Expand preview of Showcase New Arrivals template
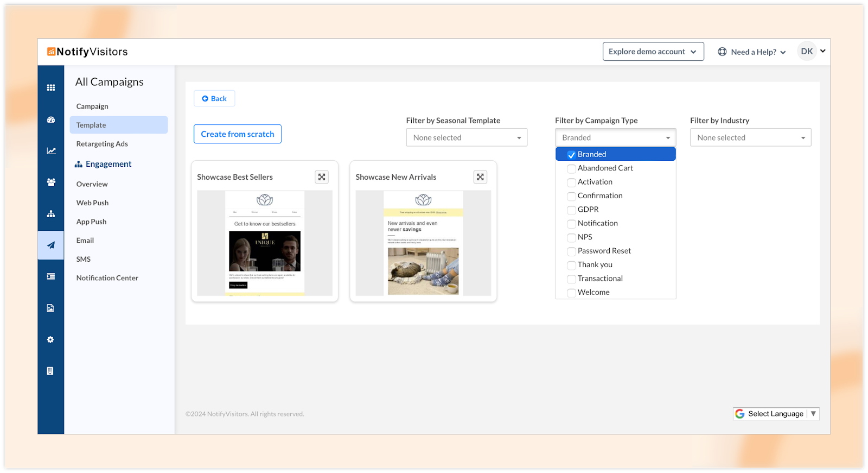The height and width of the screenshot is (473, 868). point(480,177)
